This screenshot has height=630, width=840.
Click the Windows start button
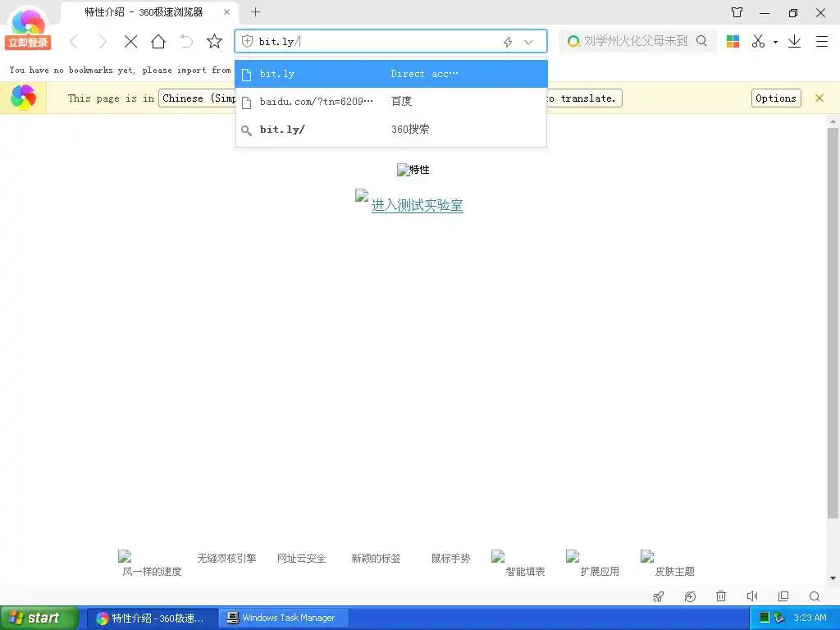39,618
